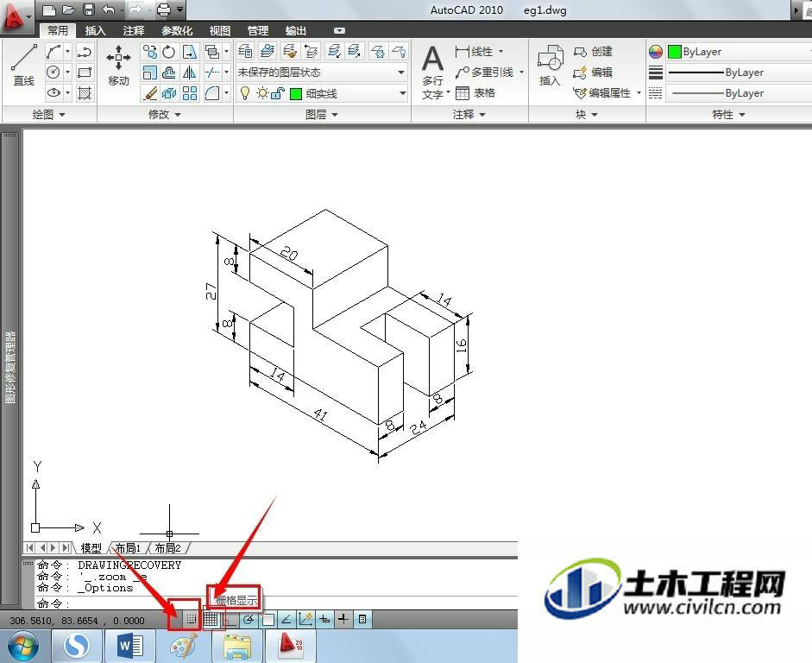The image size is (812, 663).
Task: Activate the Erase tool
Action: [x=149, y=93]
